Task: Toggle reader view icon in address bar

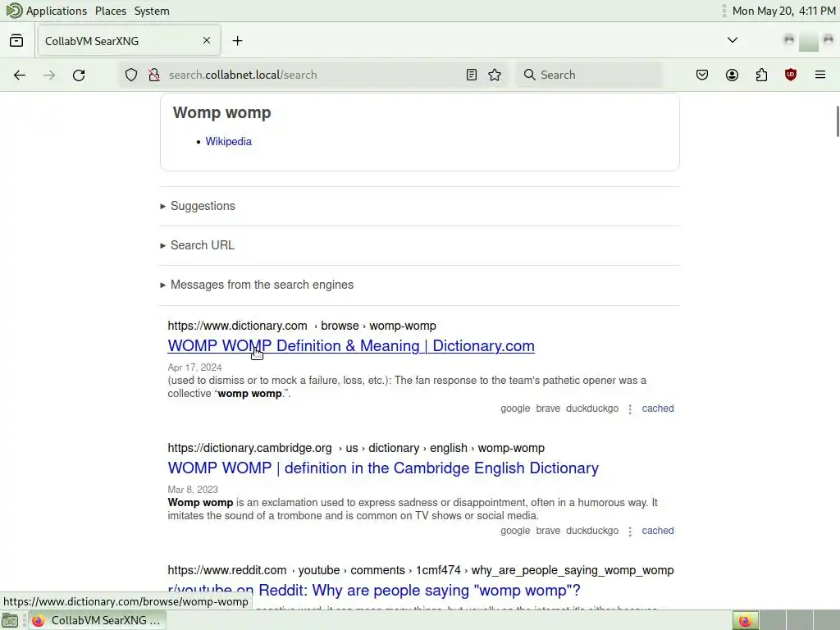Action: (x=472, y=75)
